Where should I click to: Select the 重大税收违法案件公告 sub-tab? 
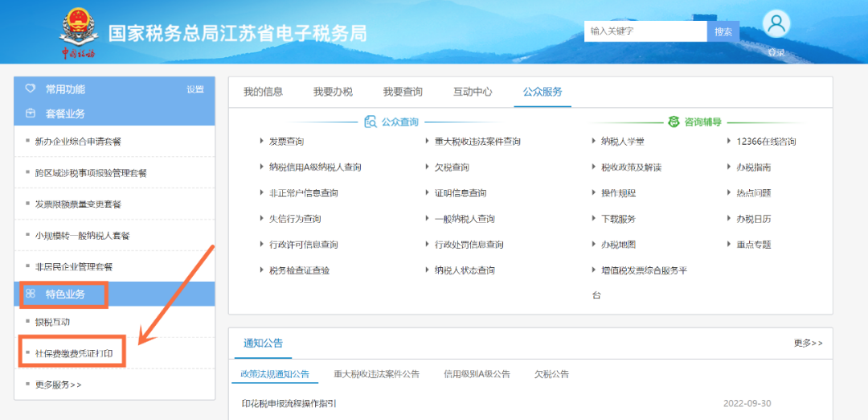coord(377,374)
